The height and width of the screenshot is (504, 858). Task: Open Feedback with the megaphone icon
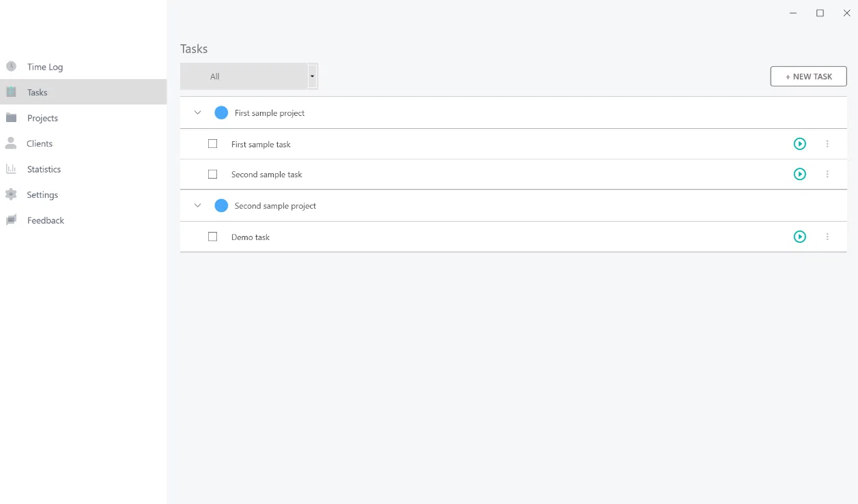tap(12, 220)
